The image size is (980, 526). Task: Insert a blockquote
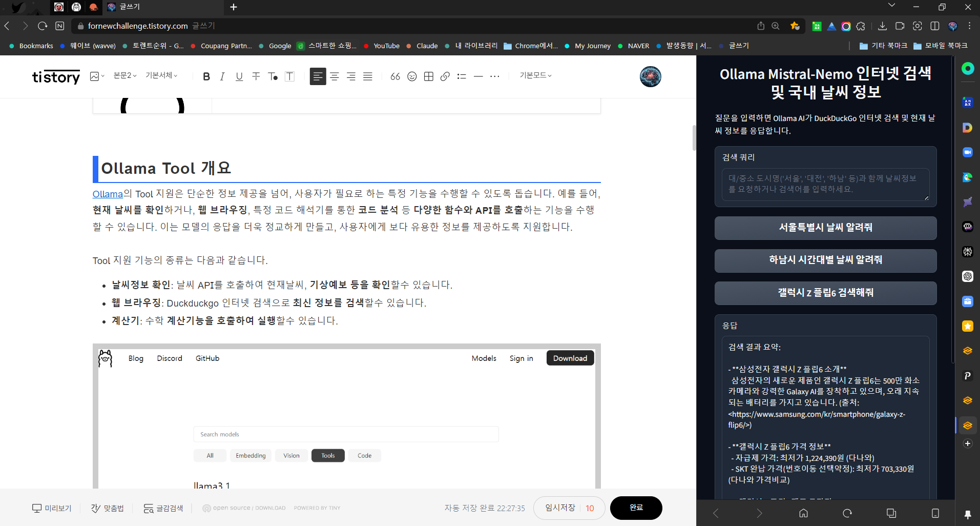point(395,76)
